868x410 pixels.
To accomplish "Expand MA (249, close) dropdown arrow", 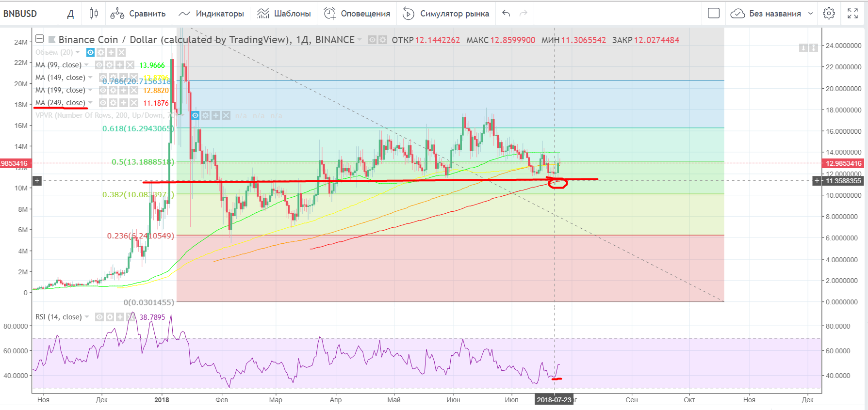I will (90, 103).
